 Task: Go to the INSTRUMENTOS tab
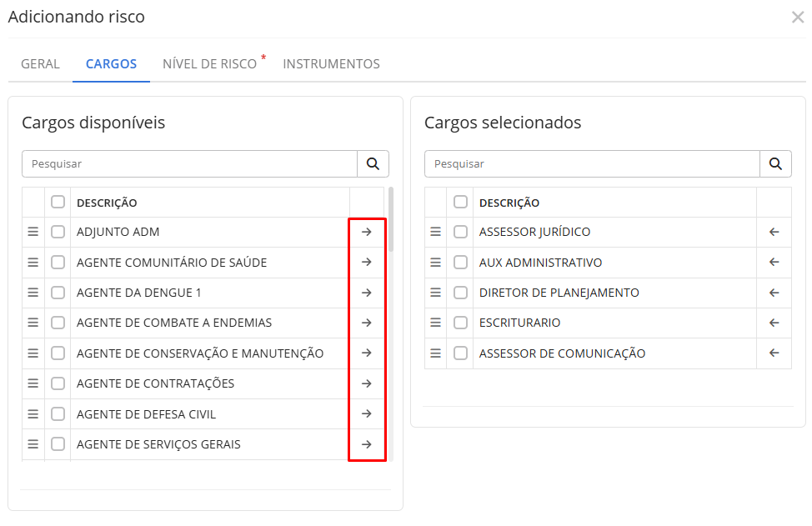pos(331,64)
